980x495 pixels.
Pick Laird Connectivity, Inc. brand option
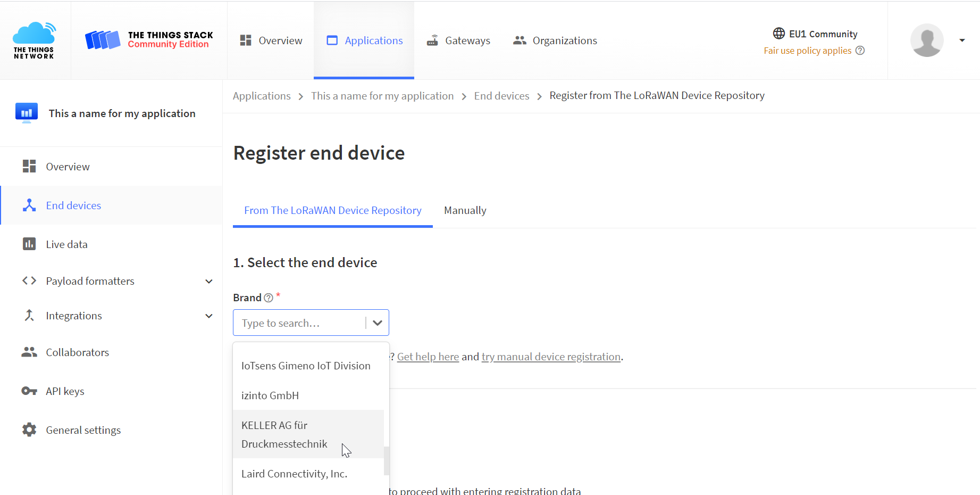click(308, 474)
